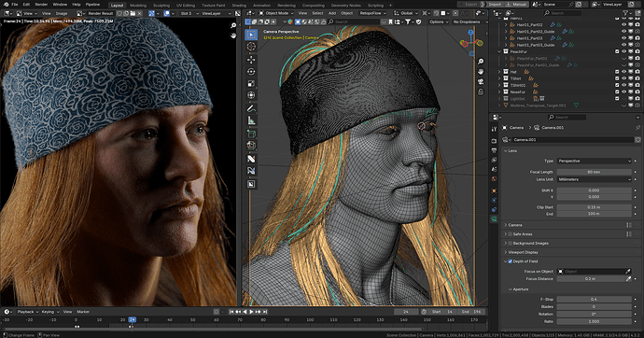Screen dimensions: 644x338
Task: Enable the Safe Areas checkbox
Action: click(x=511, y=234)
